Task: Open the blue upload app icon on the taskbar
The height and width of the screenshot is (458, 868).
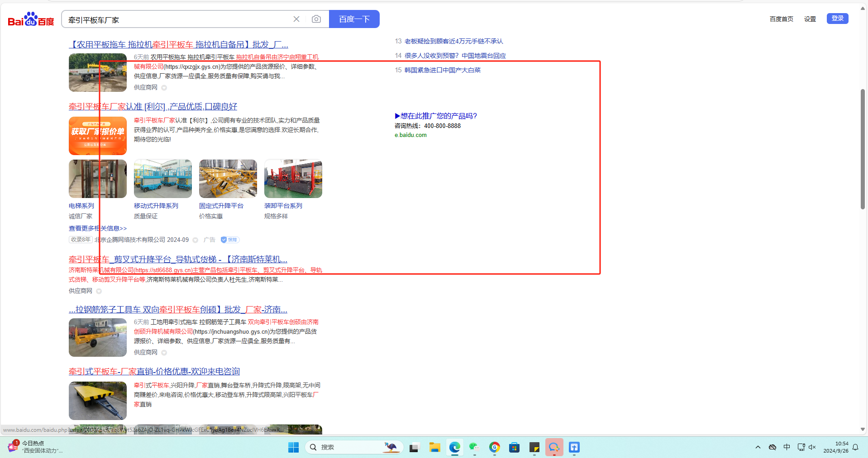Action: click(574, 447)
